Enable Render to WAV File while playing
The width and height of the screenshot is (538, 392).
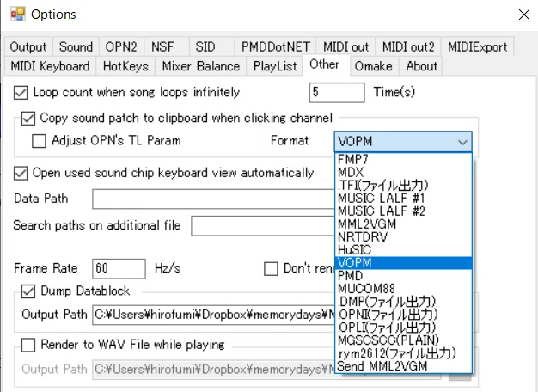[x=28, y=345]
